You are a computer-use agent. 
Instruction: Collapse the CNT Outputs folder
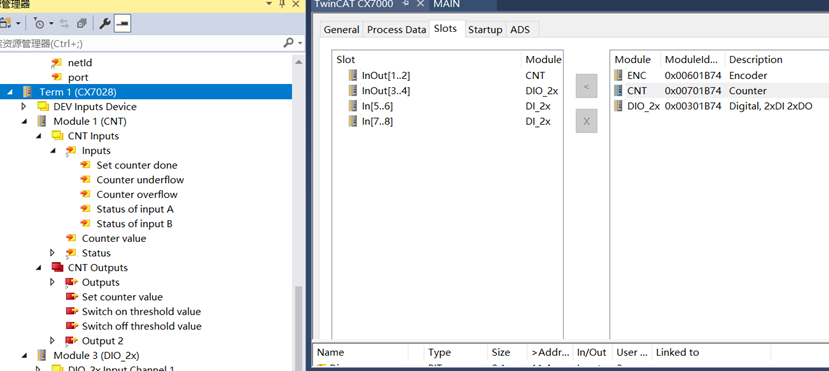[x=39, y=267]
